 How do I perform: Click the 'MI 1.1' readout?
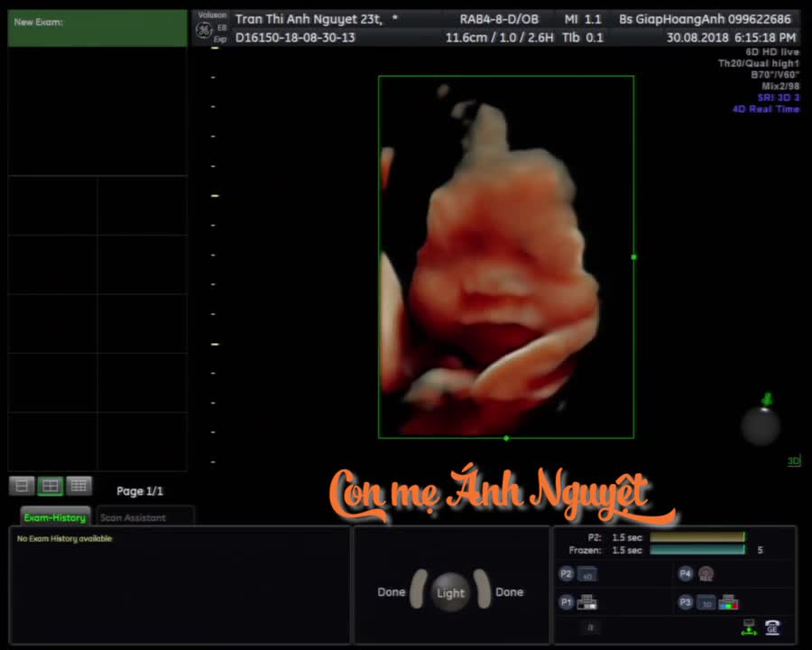[x=583, y=19]
